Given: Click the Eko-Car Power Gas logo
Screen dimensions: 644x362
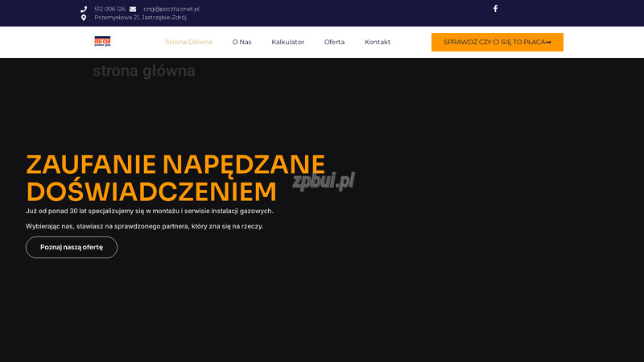Looking at the screenshot, I should [102, 42].
